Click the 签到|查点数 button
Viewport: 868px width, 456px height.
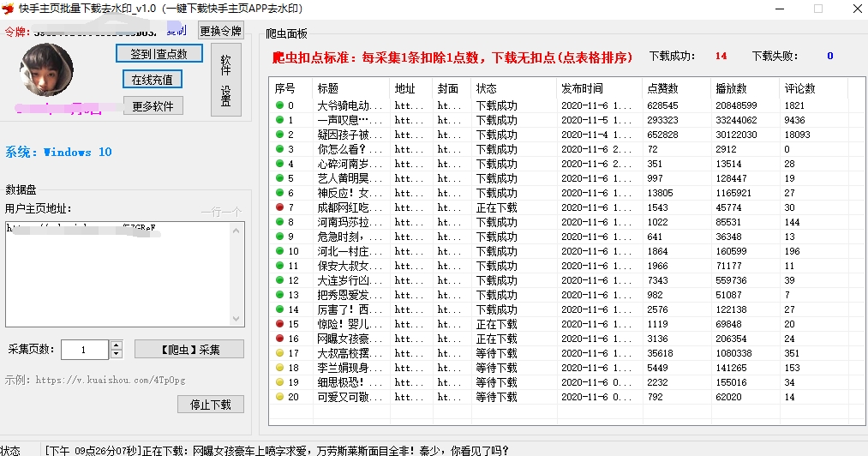click(x=159, y=54)
